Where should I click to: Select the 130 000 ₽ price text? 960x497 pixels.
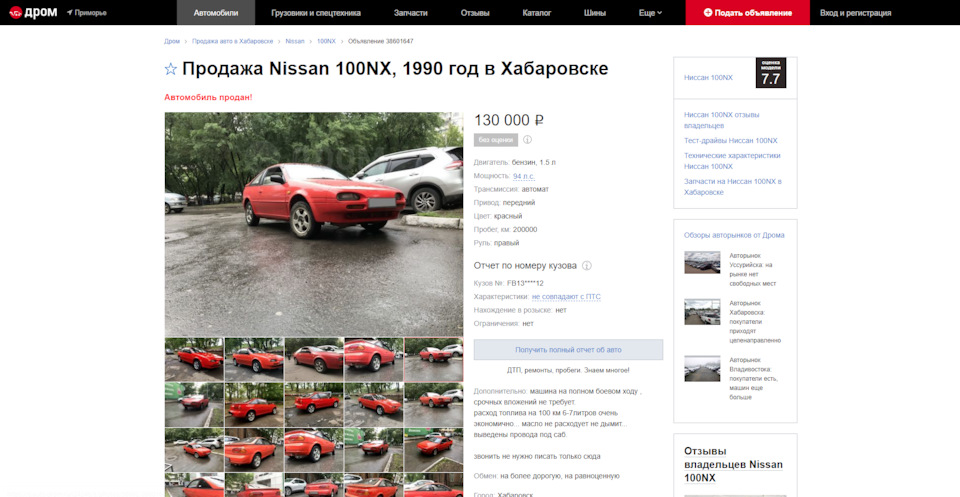tap(509, 121)
